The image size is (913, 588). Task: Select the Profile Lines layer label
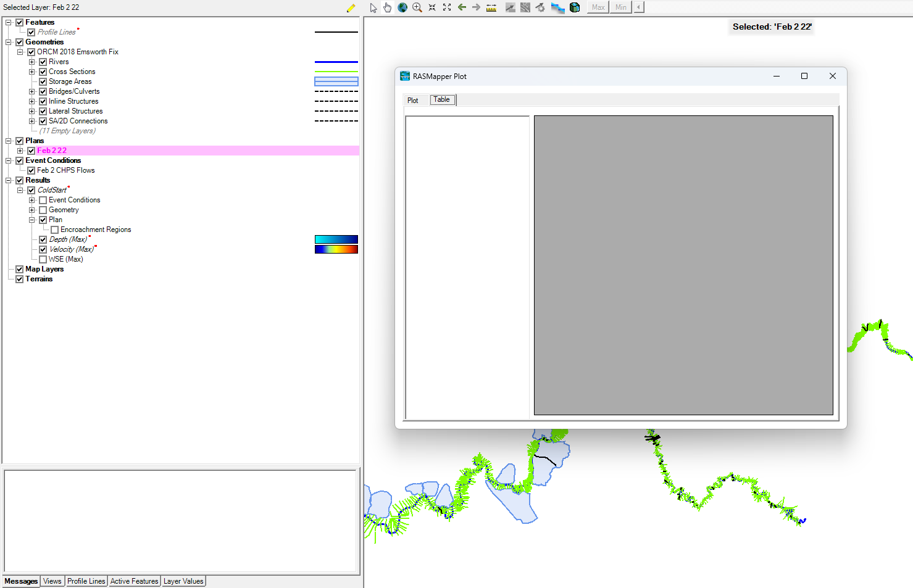pyautogui.click(x=57, y=32)
